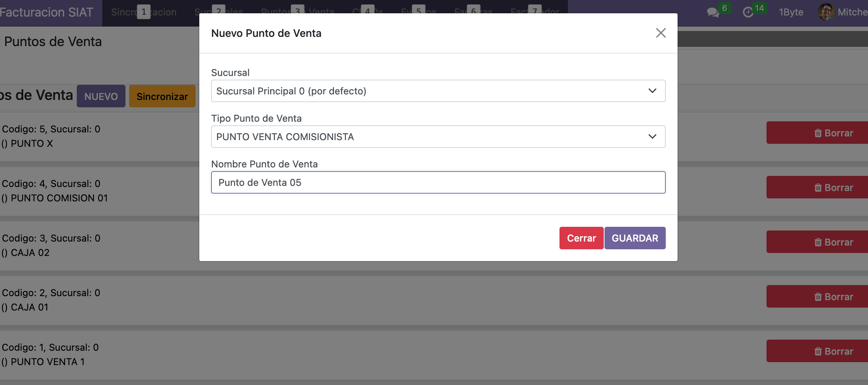Delete the CAJA 01 entry
Viewport: 868px width, 385px height.
pos(833,296)
